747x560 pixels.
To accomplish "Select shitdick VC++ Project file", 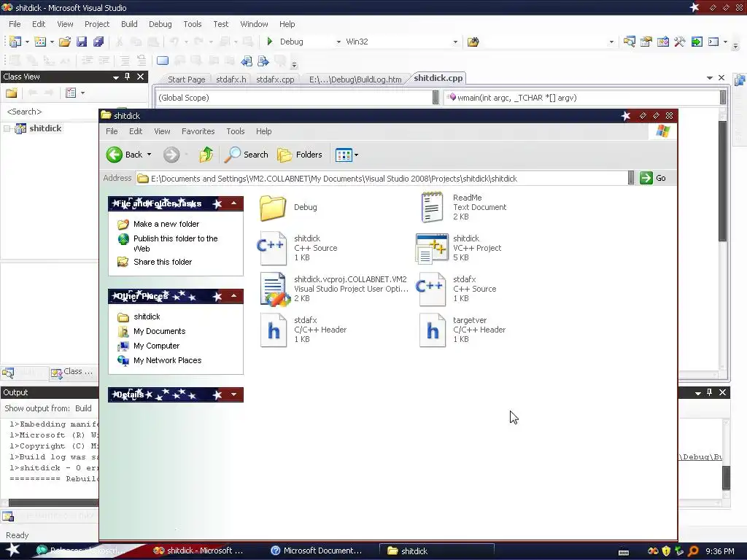I will click(458, 248).
